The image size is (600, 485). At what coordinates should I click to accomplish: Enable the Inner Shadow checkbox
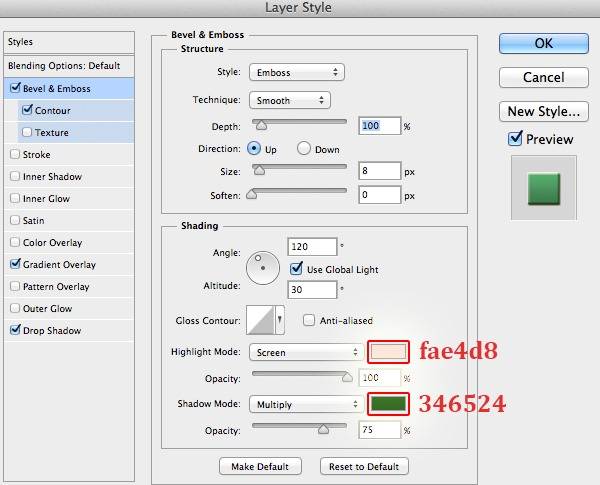click(x=15, y=176)
